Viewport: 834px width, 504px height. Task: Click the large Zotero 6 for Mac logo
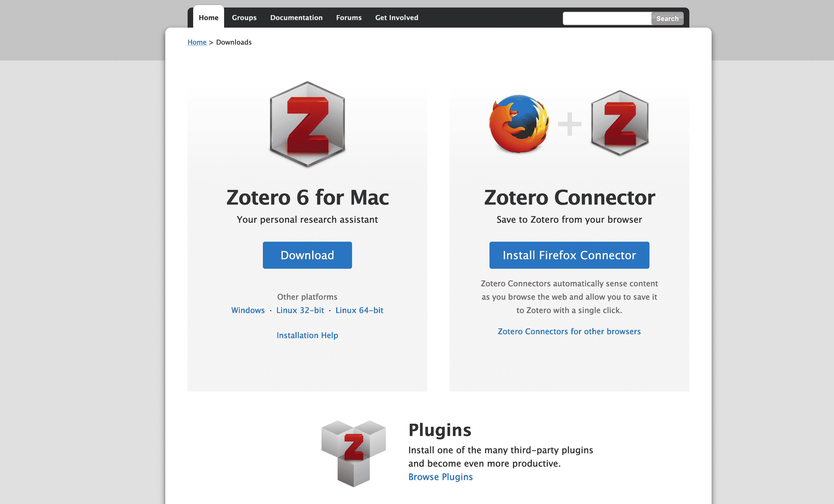tap(307, 124)
